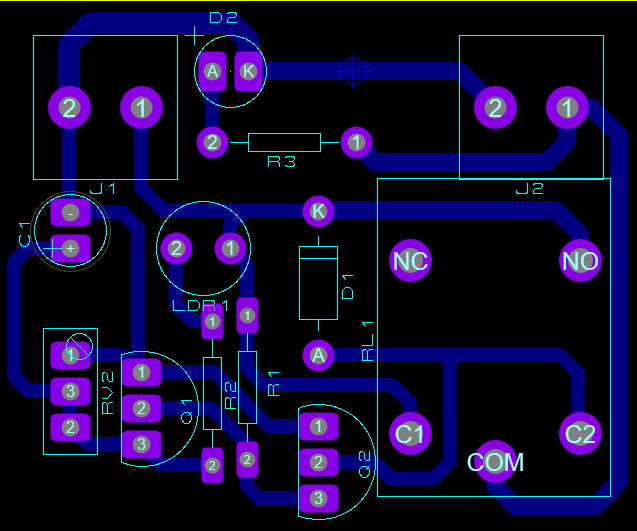Image resolution: width=637 pixels, height=531 pixels.
Task: Pick pad 1 of connector J2
Action: (567, 108)
